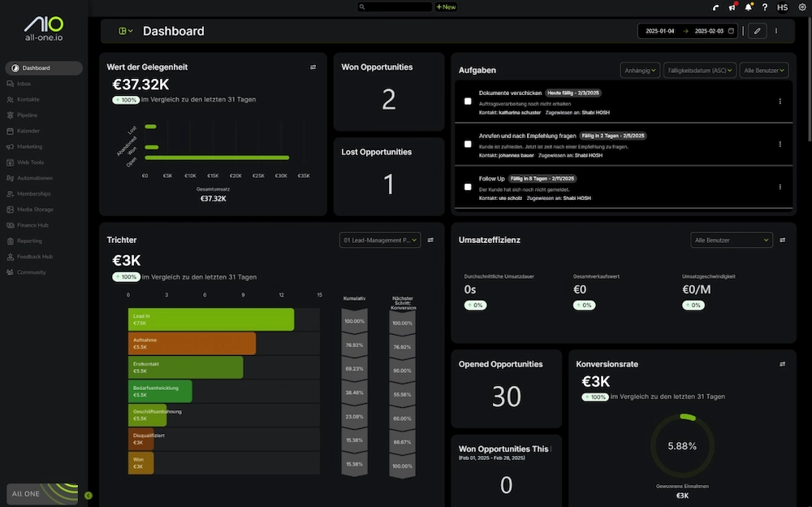Click green Open bar in Wert chart

tap(217, 158)
